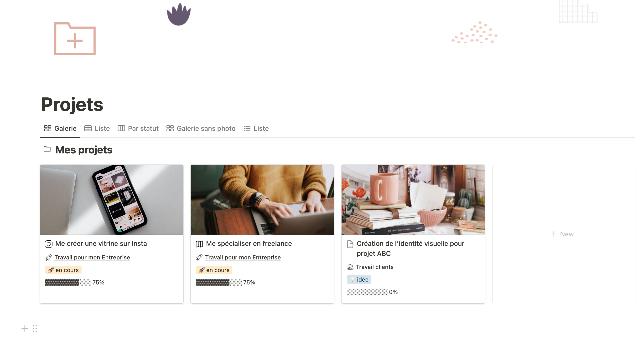Viewport: 644px width, 354px height.
Task: Open the Par statut board tab
Action: click(138, 128)
